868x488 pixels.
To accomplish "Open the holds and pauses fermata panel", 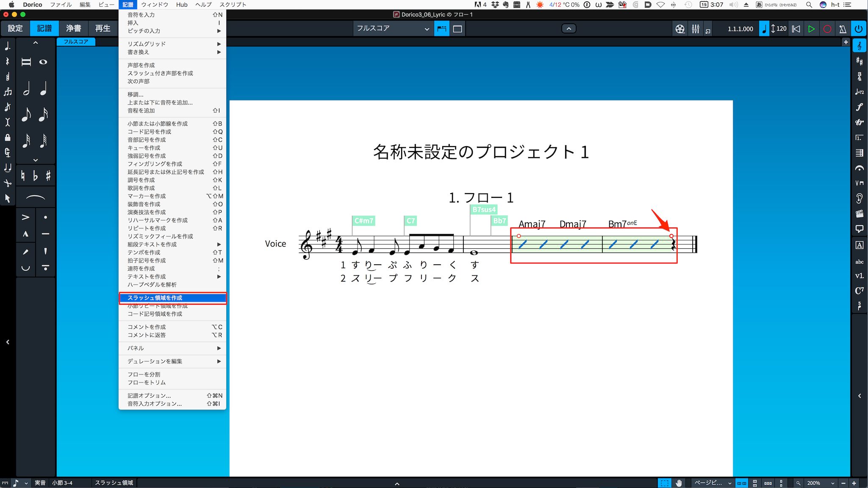I will [x=859, y=168].
